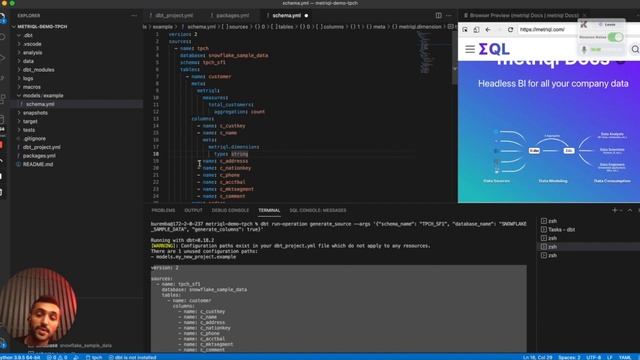The height and width of the screenshot is (360, 640).
Task: Click the presenter webcam thumbnail
Action: [x=38, y=307]
